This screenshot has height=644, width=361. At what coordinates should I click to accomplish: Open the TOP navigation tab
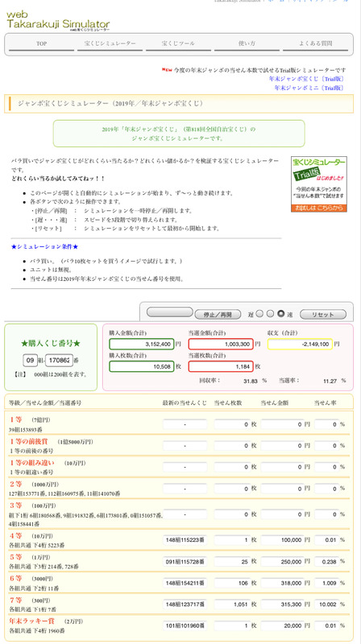point(42,44)
